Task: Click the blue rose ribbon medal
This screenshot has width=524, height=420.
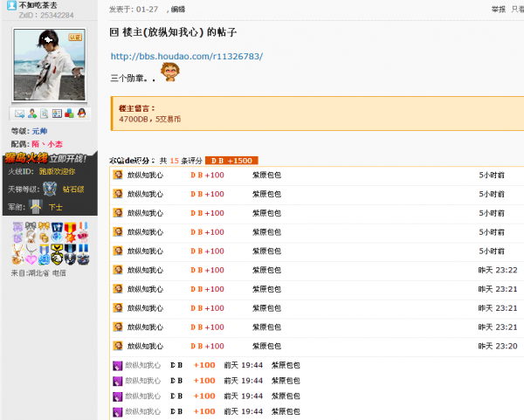Action: point(44,254)
